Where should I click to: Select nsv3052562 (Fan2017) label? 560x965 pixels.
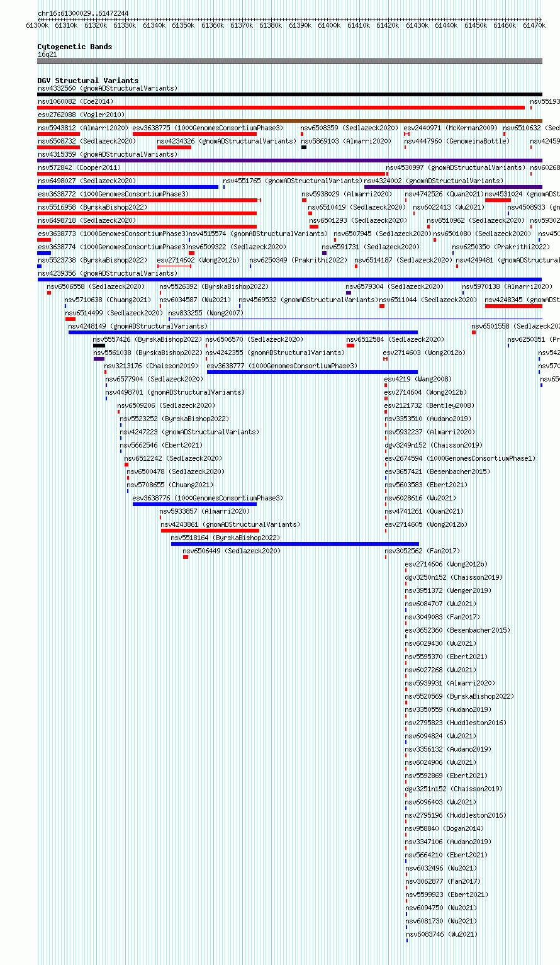pyautogui.click(x=423, y=551)
